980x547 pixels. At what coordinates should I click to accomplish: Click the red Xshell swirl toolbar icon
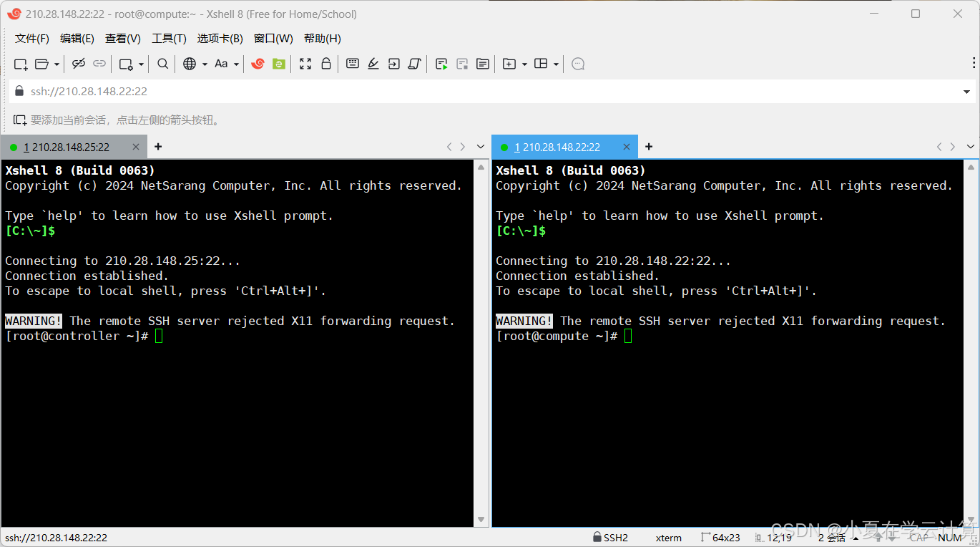click(258, 64)
